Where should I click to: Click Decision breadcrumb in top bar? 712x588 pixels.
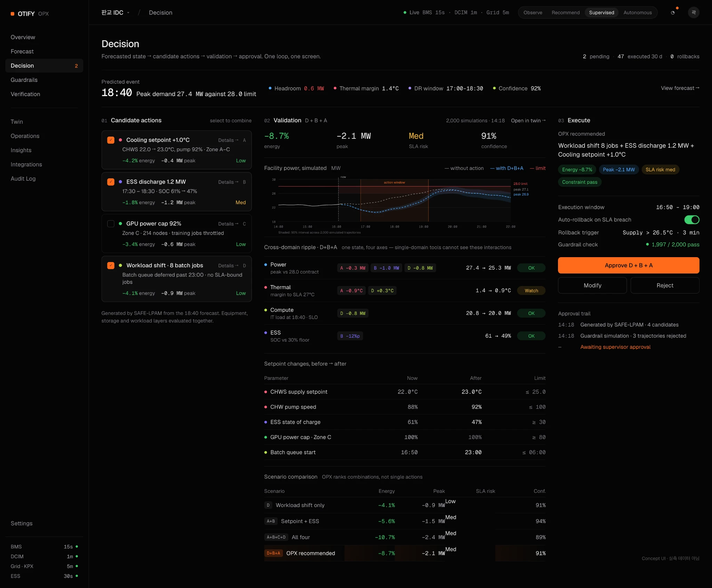click(161, 13)
